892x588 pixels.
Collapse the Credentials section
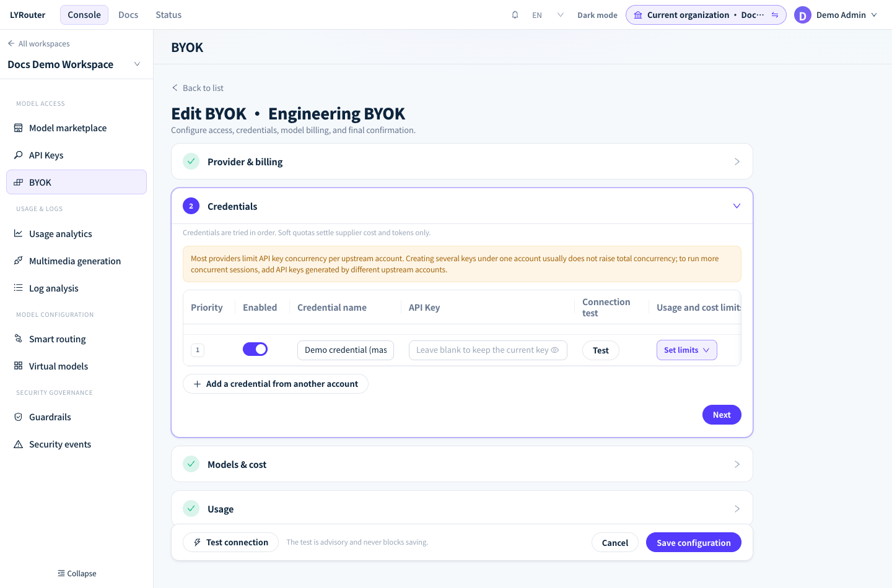coord(462,206)
